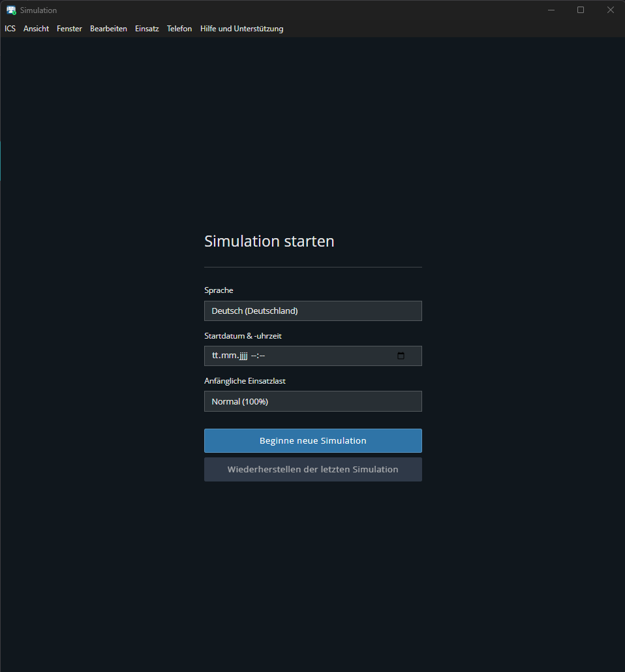The height and width of the screenshot is (672, 625).
Task: Select the day segment 'tt' in the date field
Action: 215,356
